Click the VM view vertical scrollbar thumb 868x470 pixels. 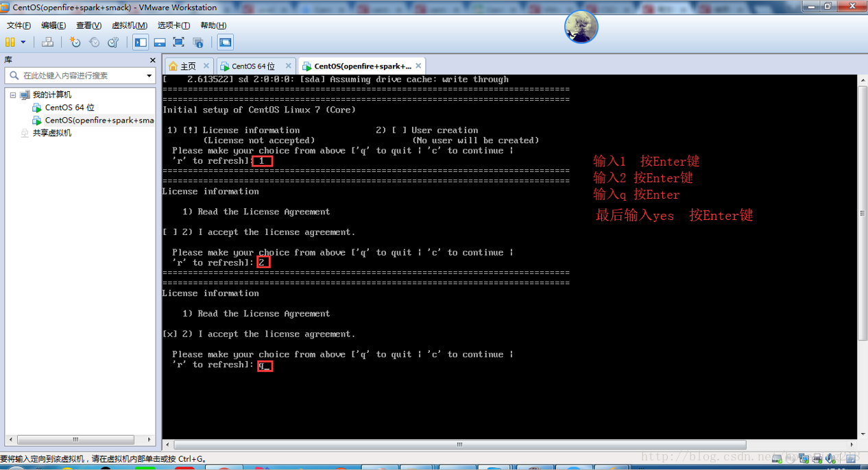[x=863, y=214]
